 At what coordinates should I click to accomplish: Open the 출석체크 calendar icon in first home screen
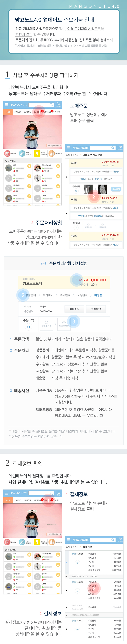[7, 153]
